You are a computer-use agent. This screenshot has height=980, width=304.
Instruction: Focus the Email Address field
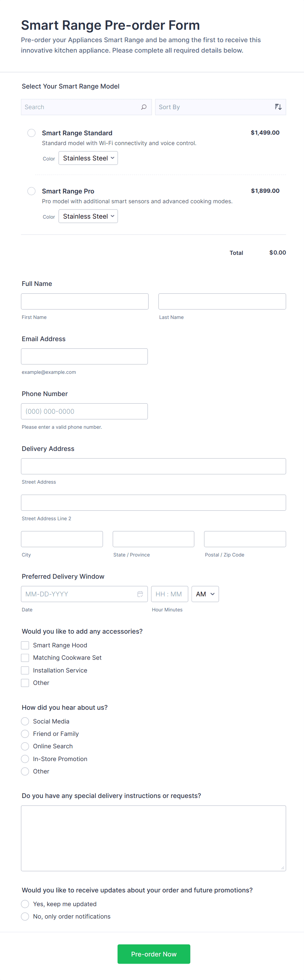click(84, 357)
